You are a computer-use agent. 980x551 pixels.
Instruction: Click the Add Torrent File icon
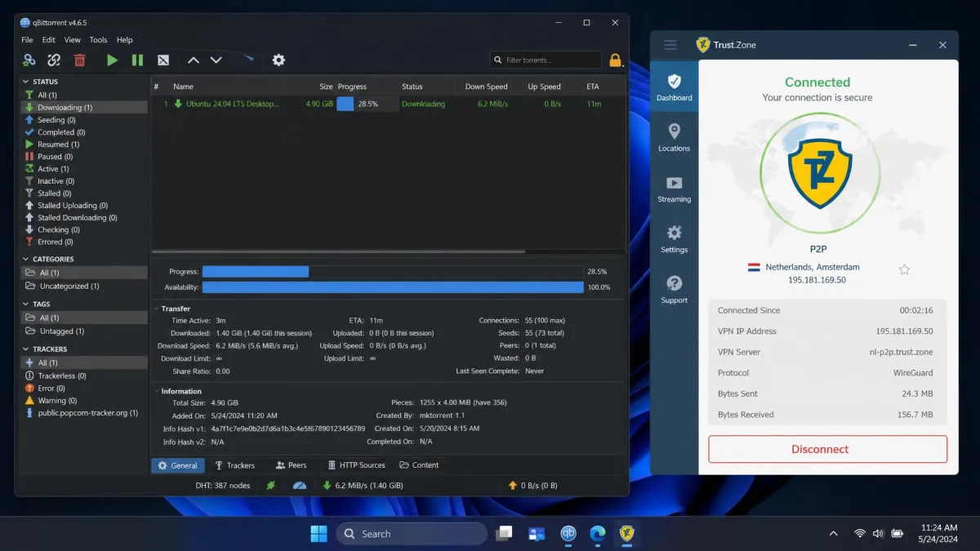(x=54, y=60)
